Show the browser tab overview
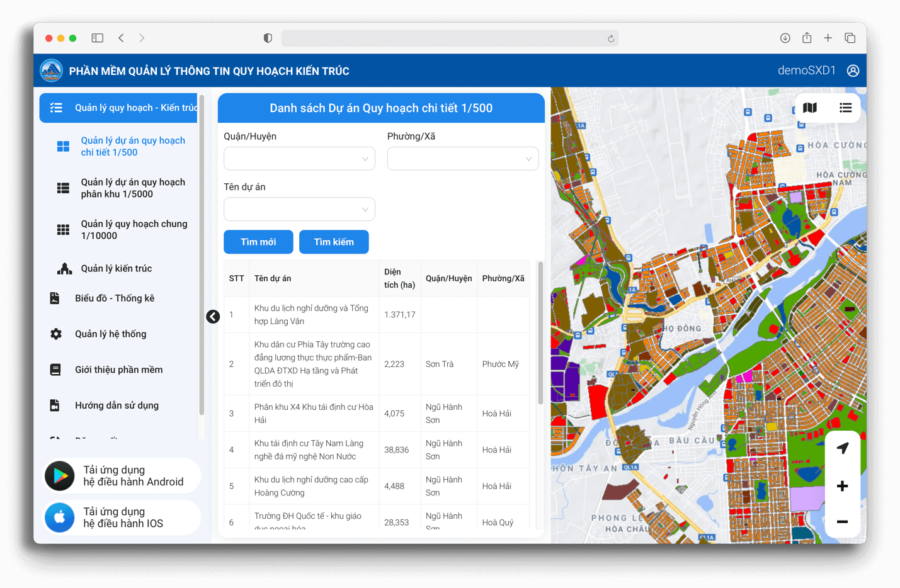 850,38
